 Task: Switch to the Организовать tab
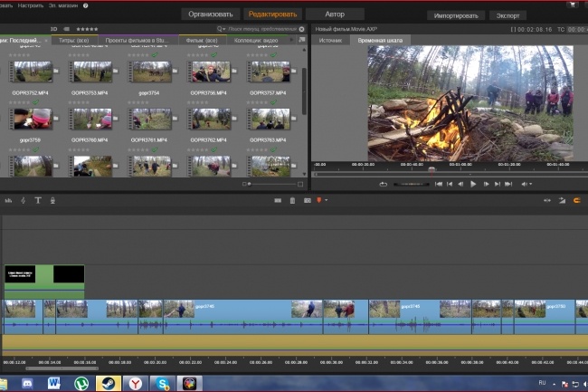tap(211, 14)
